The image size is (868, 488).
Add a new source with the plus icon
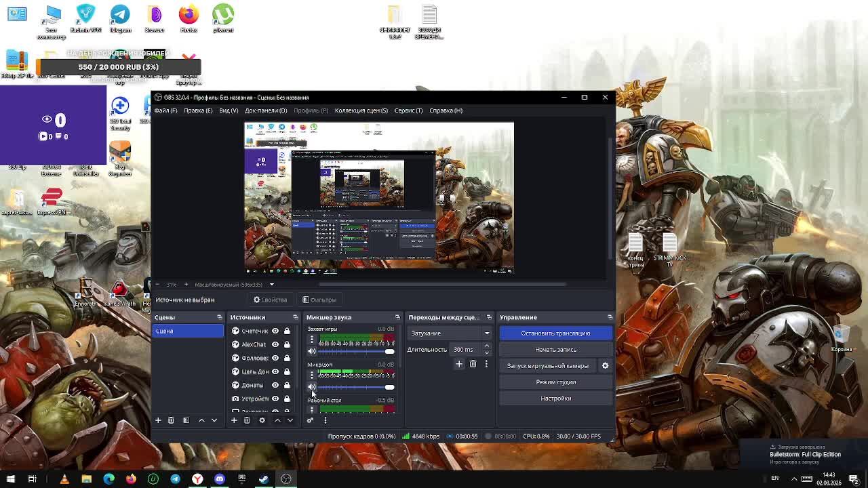(234, 420)
